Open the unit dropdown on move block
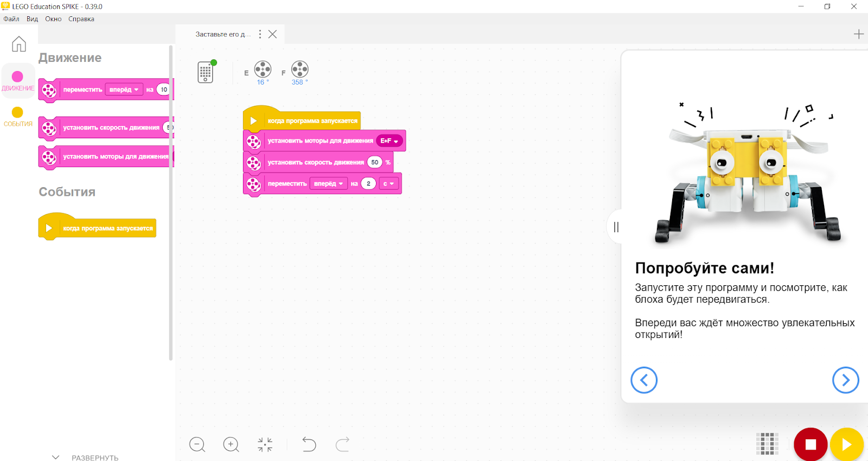The width and height of the screenshot is (868, 461). [389, 184]
